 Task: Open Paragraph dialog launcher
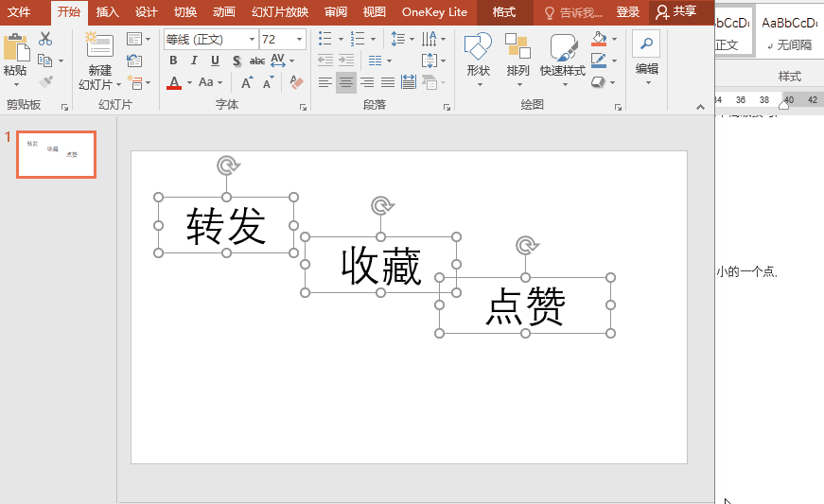pyautogui.click(x=447, y=107)
